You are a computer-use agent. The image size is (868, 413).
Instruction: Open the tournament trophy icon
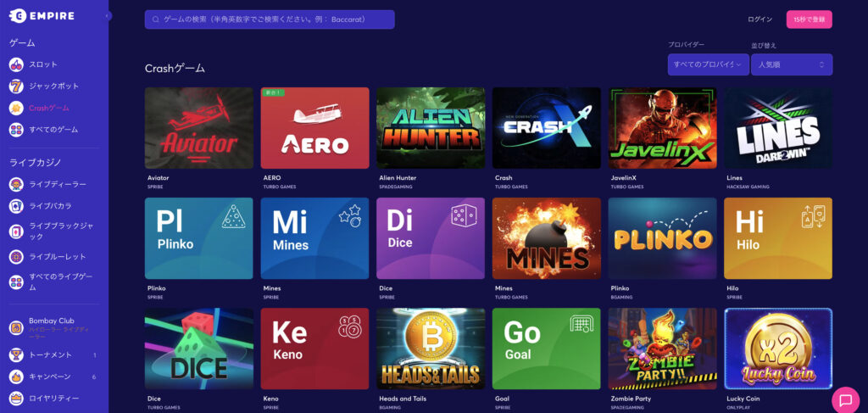(x=16, y=354)
